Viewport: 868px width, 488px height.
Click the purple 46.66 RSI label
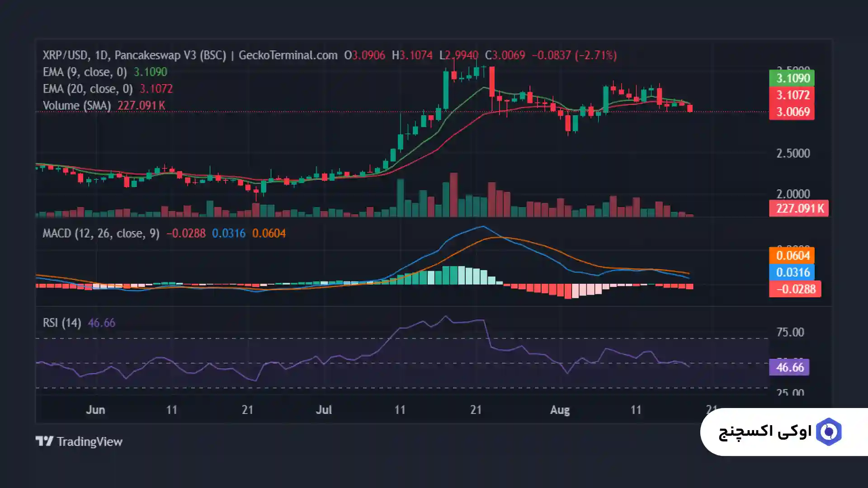pyautogui.click(x=789, y=367)
